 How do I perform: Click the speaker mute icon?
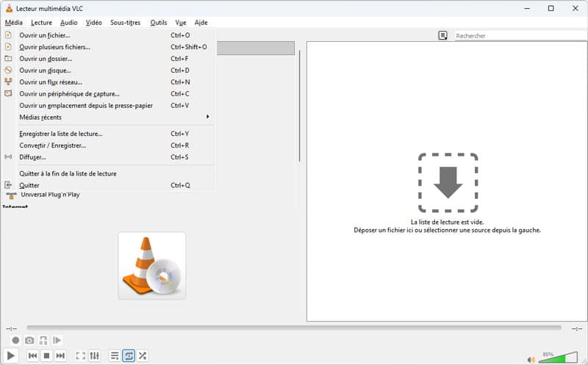pyautogui.click(x=531, y=359)
